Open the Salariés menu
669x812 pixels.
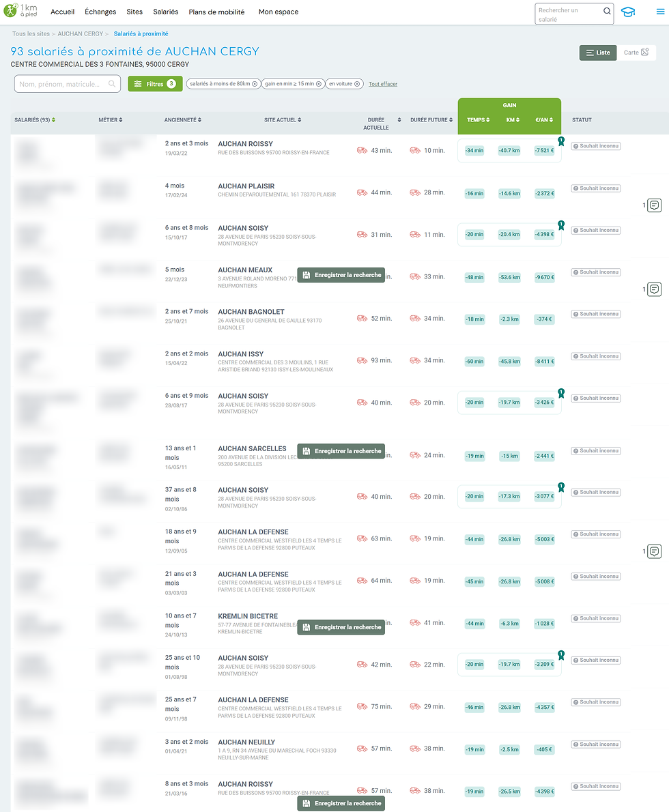(x=166, y=12)
